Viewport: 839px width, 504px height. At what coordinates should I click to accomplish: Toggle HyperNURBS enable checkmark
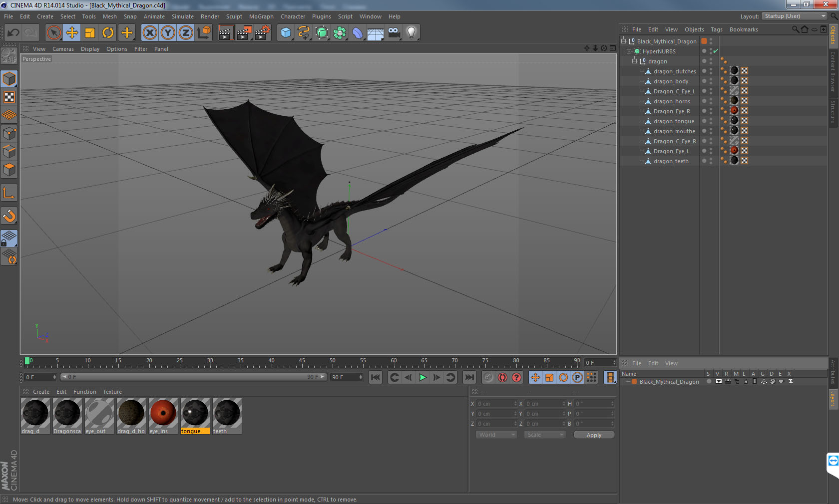pos(716,51)
